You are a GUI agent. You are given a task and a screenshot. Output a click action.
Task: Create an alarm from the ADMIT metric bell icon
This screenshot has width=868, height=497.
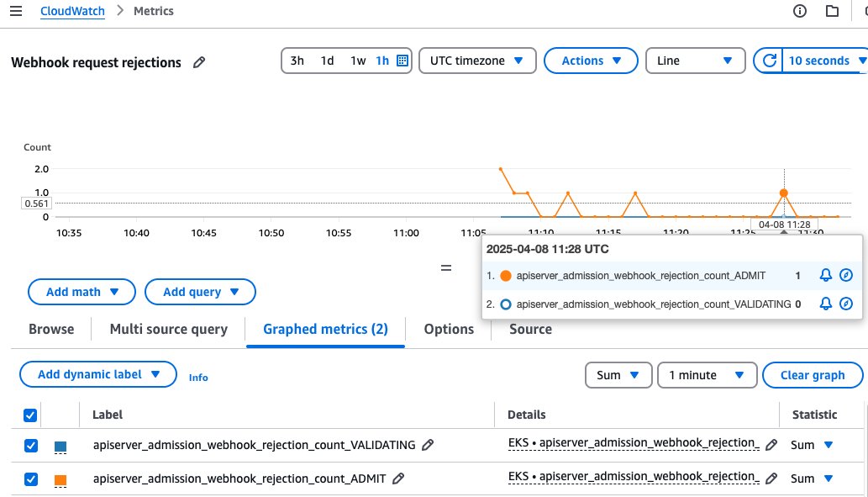(824, 274)
